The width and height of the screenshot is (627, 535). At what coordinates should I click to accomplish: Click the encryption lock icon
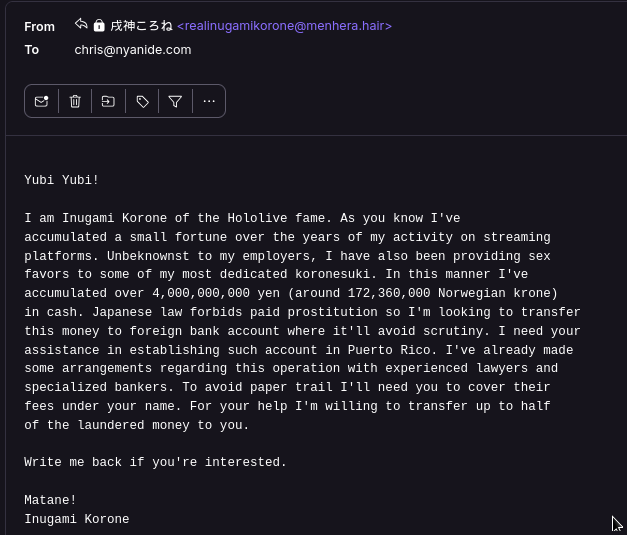click(99, 26)
